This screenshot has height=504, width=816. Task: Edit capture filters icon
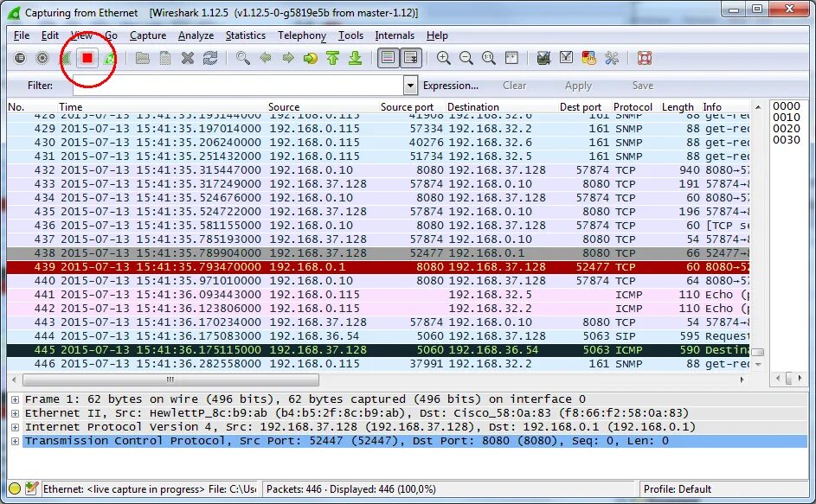543,58
